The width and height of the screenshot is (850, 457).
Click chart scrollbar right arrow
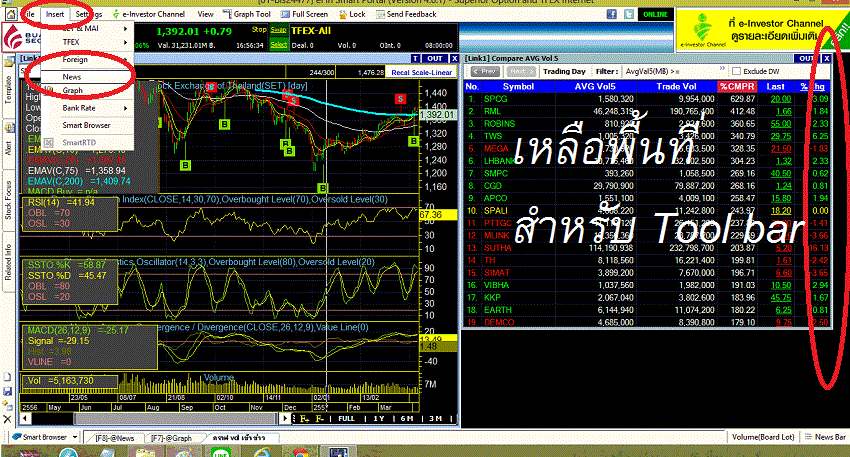(x=286, y=419)
